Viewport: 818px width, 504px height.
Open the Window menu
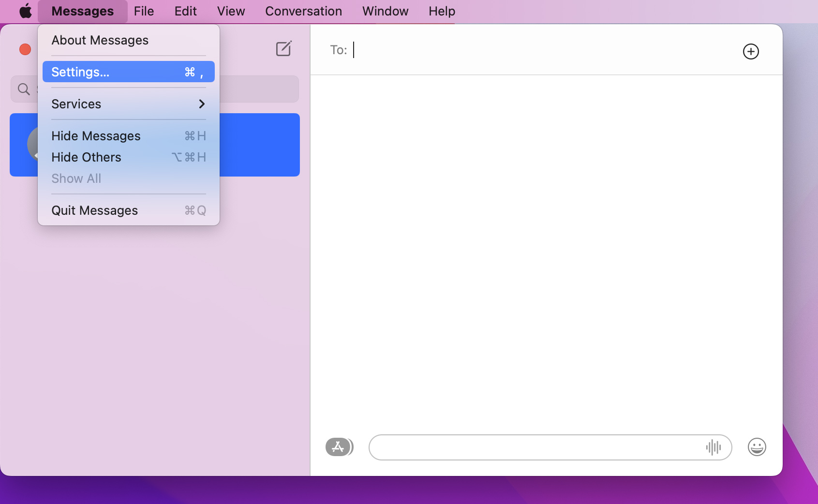(x=385, y=11)
